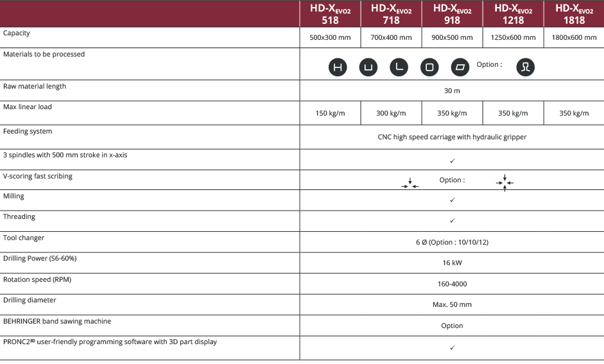Click the H-beam profile icon

(x=338, y=67)
